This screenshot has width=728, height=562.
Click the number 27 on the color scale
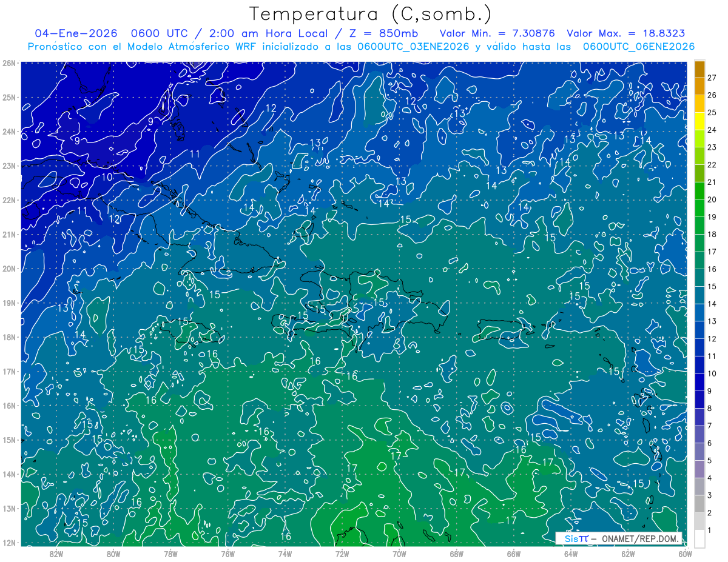click(x=712, y=78)
